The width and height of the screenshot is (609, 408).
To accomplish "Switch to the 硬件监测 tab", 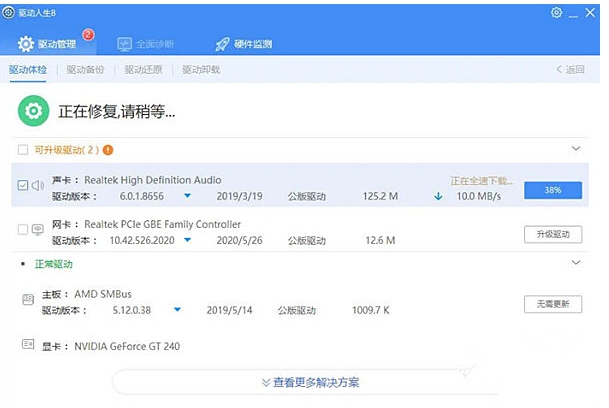I will 244,44.
